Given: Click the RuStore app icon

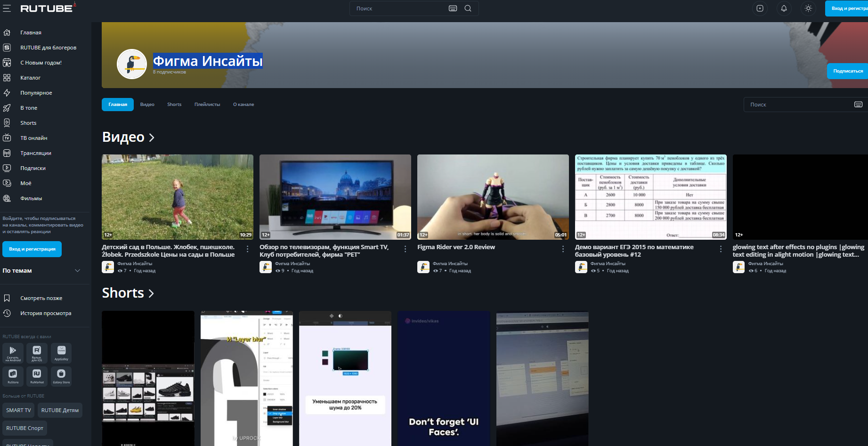Looking at the screenshot, I should tap(13, 376).
